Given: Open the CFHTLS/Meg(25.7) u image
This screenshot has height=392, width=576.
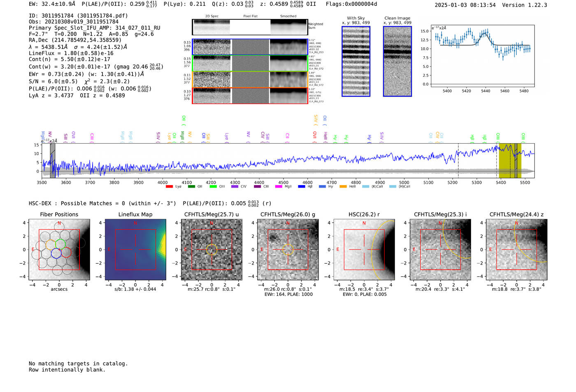Looking at the screenshot, I should (211, 250).
